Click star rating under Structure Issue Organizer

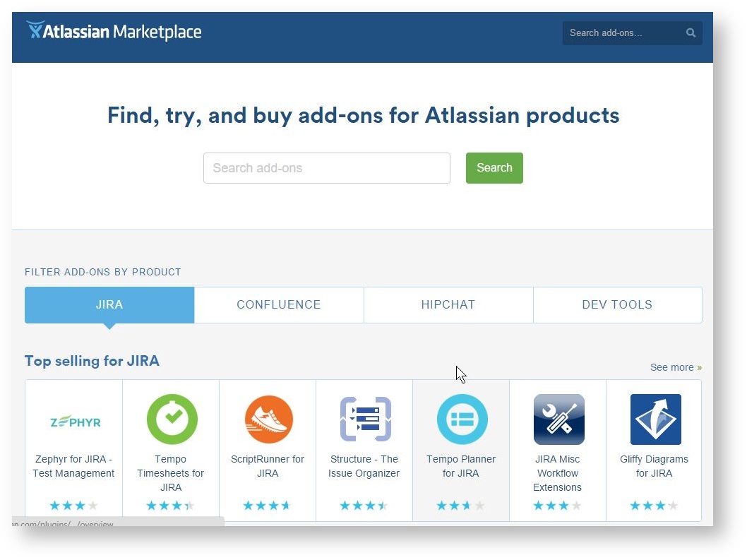click(364, 505)
